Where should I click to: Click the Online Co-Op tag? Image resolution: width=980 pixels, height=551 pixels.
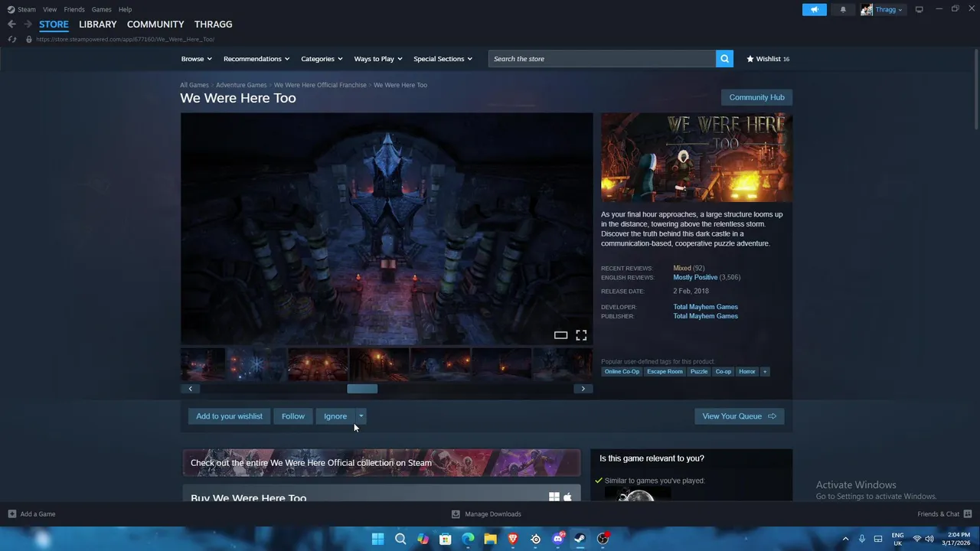point(622,372)
